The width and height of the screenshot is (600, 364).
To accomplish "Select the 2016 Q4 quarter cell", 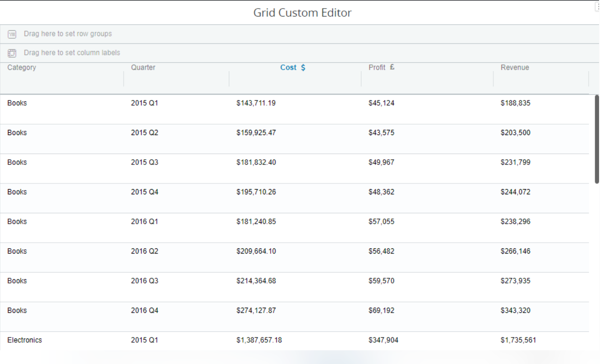I will (x=145, y=310).
